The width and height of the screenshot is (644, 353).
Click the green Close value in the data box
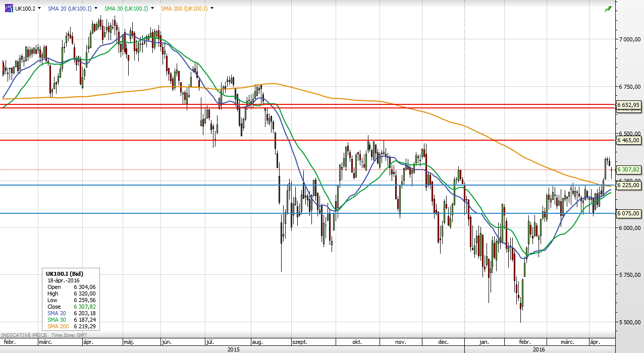coord(85,307)
